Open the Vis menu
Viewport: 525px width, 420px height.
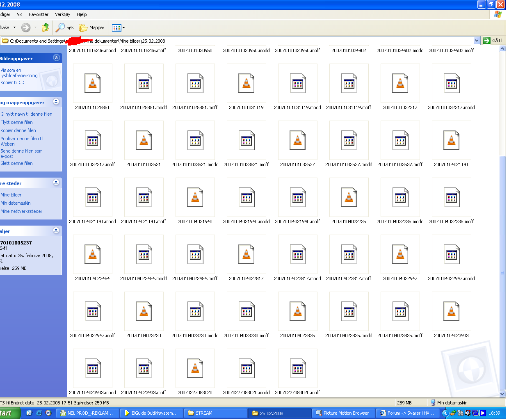coord(20,14)
